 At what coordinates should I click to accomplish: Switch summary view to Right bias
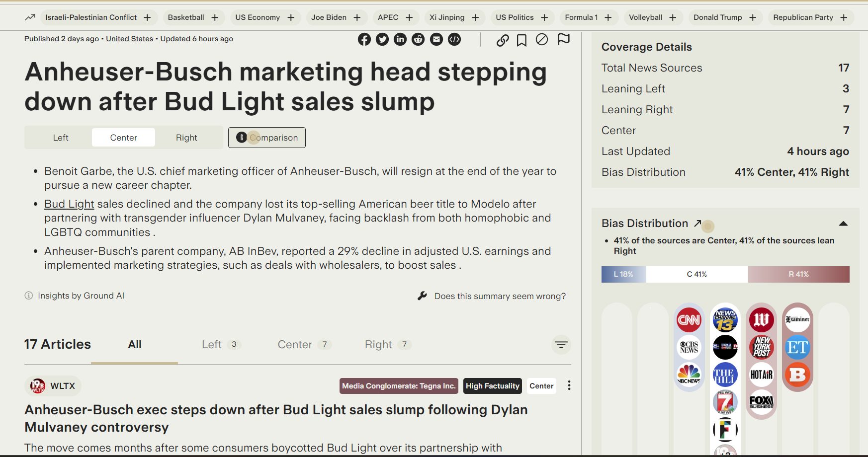tap(186, 137)
